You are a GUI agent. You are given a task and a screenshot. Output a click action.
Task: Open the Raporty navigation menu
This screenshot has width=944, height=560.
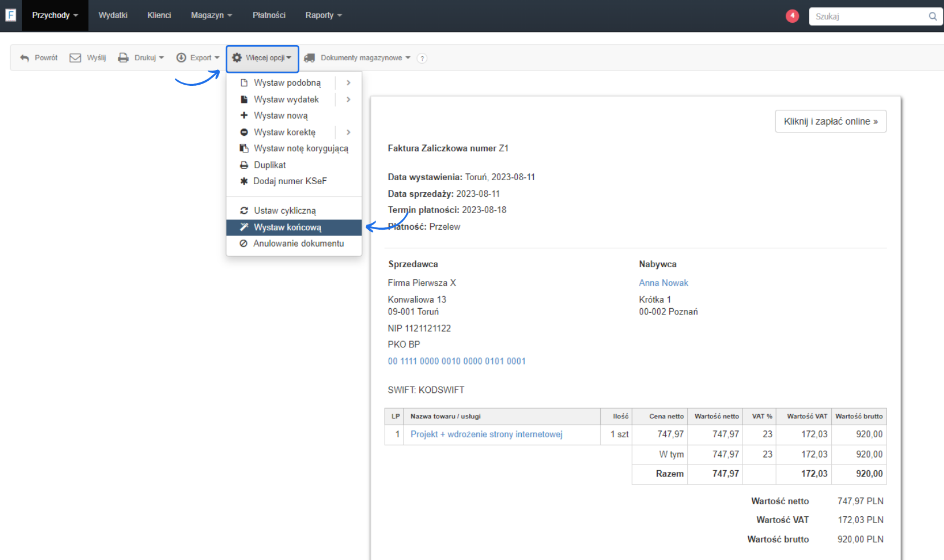click(323, 15)
